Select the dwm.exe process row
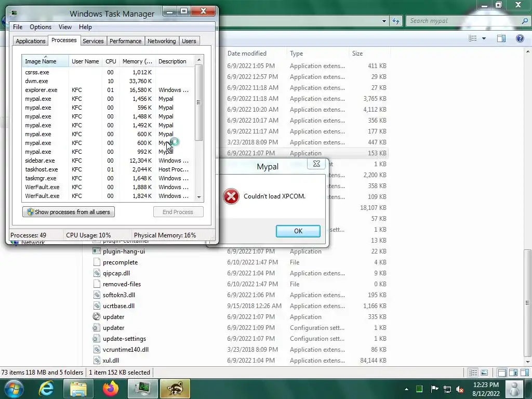This screenshot has height=399, width=532. pos(108,81)
